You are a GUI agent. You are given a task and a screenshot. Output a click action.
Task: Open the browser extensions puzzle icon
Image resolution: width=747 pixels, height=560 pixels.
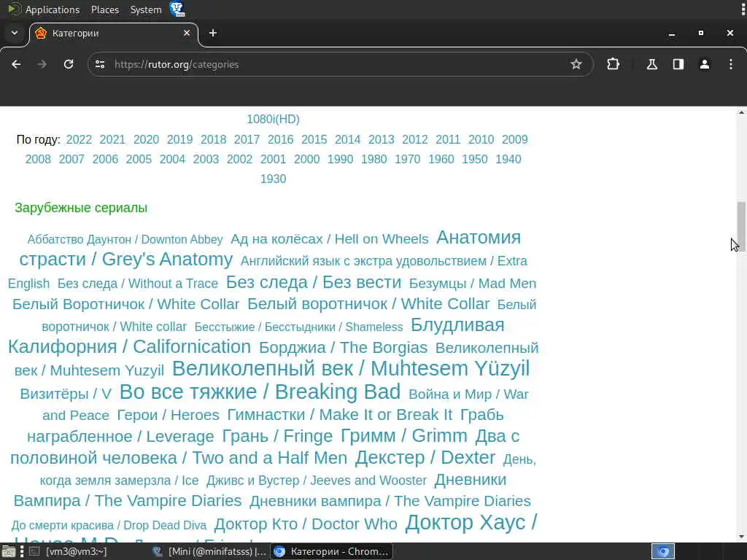pyautogui.click(x=613, y=64)
